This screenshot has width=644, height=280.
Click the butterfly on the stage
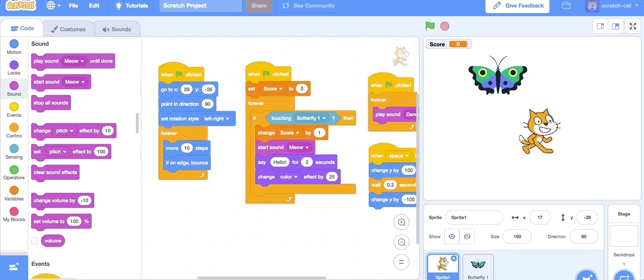[x=498, y=75]
